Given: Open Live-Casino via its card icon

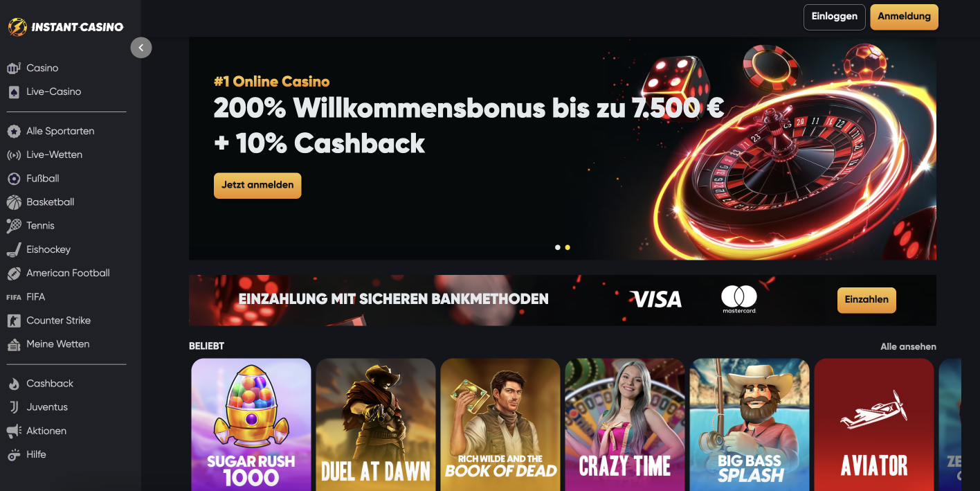Looking at the screenshot, I should pyautogui.click(x=14, y=91).
